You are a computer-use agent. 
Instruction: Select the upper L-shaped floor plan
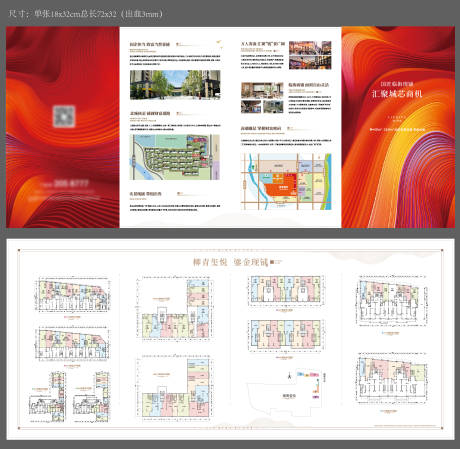coord(174,308)
